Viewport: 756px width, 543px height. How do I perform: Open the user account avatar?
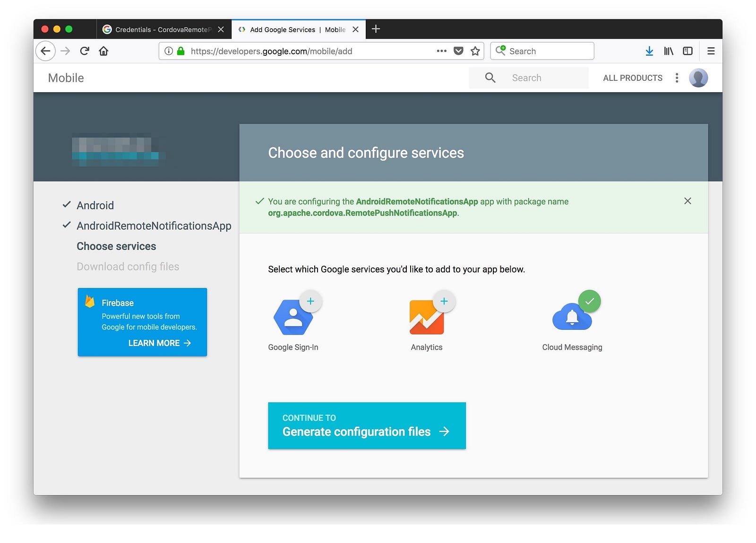coord(698,78)
